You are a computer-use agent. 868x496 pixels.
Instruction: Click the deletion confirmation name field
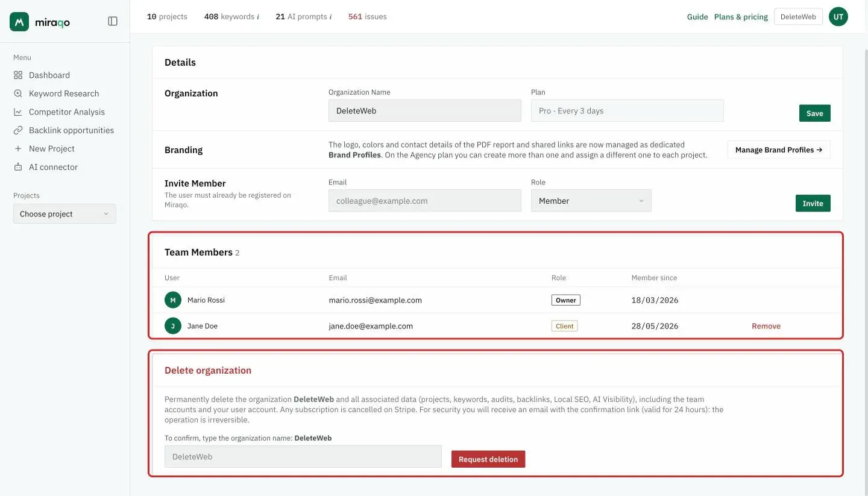coord(303,457)
